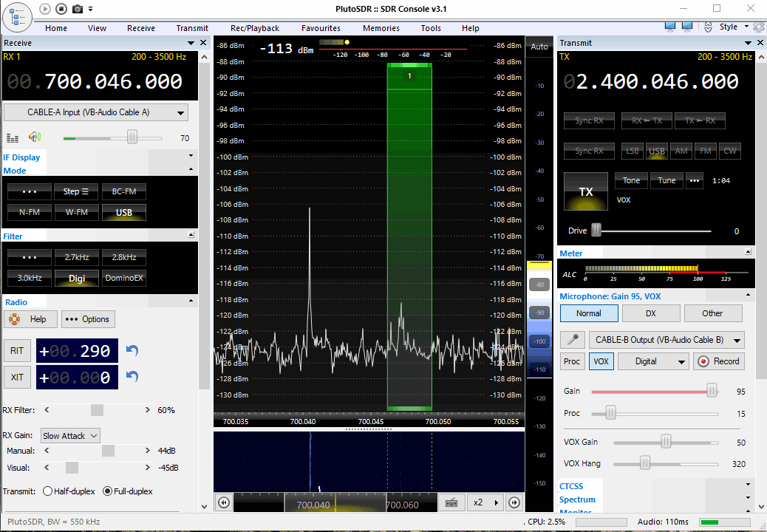Select Half-duplex transmit mode

point(48,491)
